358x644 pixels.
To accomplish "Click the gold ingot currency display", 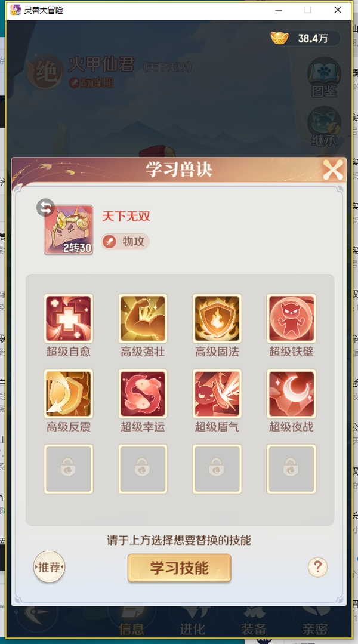I will click(305, 39).
